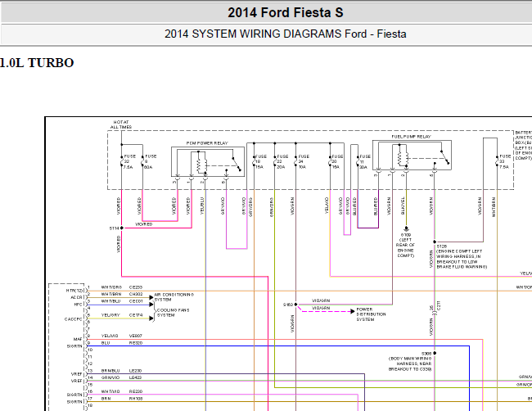The image size is (532, 411).
Task: Click the S125 engine compartment harness description
Action: 462,260
